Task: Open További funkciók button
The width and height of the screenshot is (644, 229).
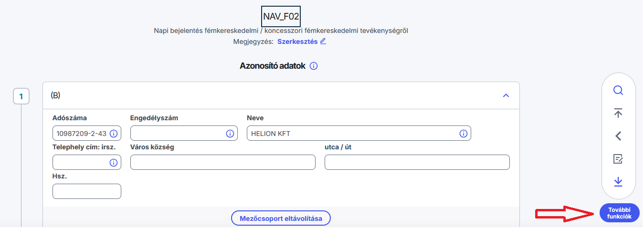Action: 619,213
